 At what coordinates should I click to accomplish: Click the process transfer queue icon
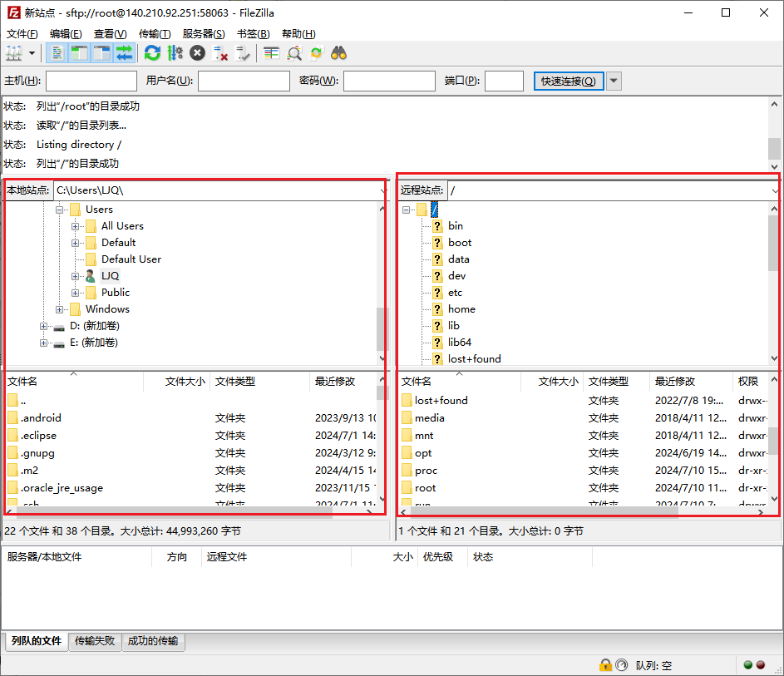pyautogui.click(x=175, y=53)
